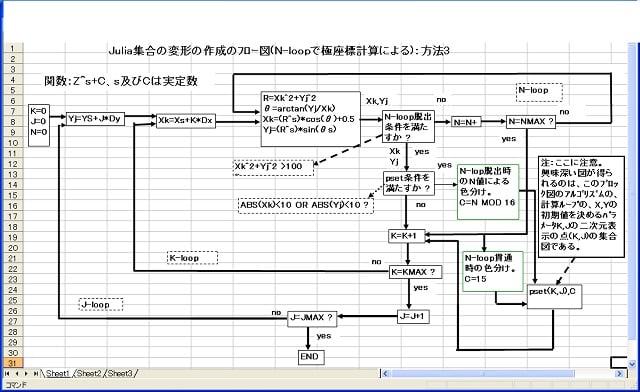
Task: Switch to Sheet1 tab
Action: (x=58, y=373)
